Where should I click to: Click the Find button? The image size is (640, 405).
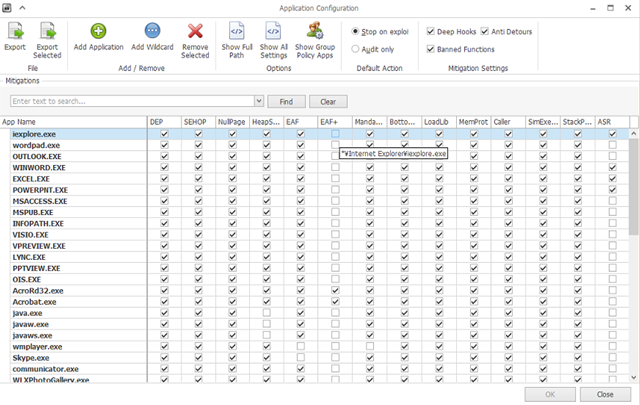click(286, 102)
